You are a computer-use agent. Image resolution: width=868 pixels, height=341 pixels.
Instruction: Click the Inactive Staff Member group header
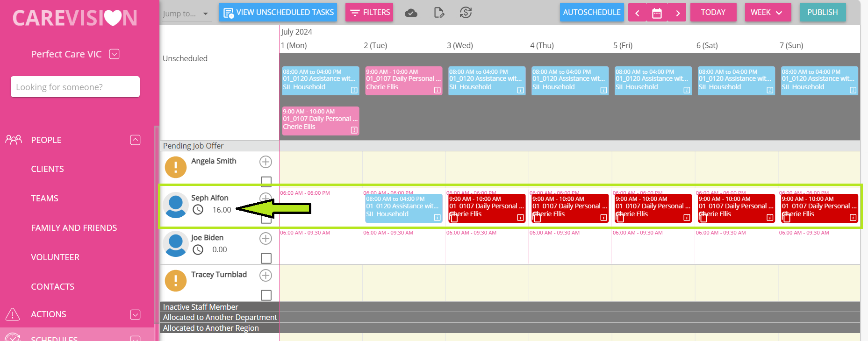(x=201, y=307)
